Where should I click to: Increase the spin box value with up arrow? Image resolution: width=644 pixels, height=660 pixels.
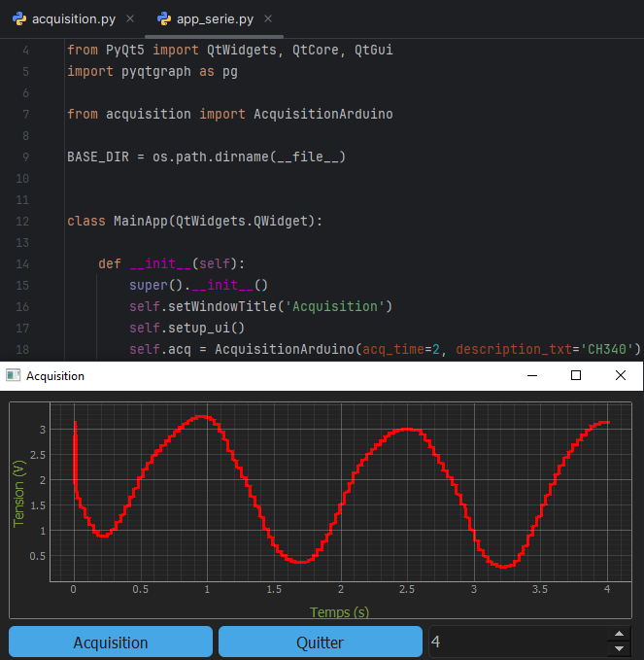(x=619, y=634)
